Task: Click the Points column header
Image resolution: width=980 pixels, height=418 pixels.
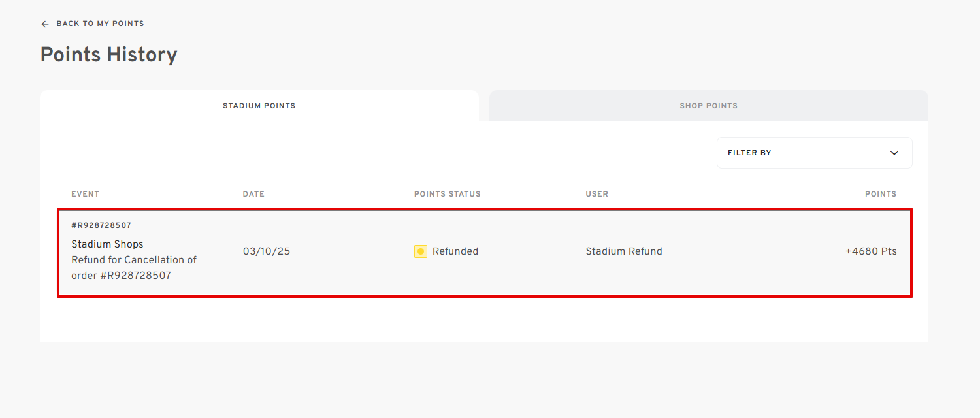Action: pos(880,194)
